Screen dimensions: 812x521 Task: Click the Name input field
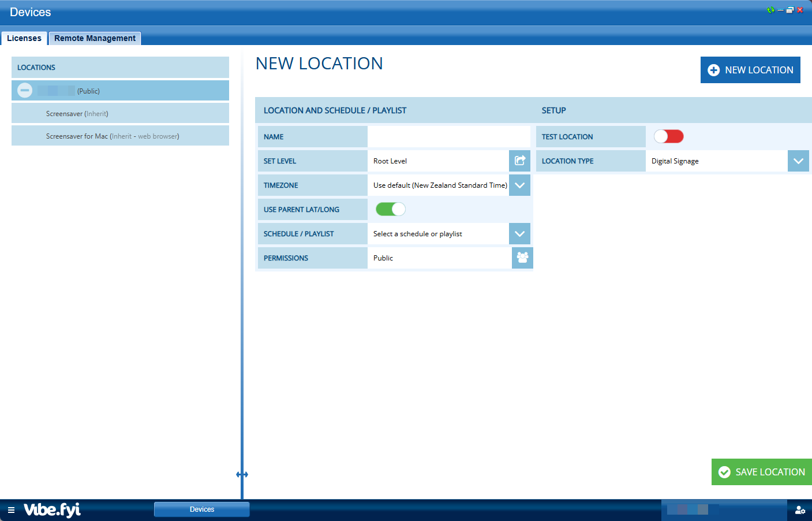click(x=448, y=137)
